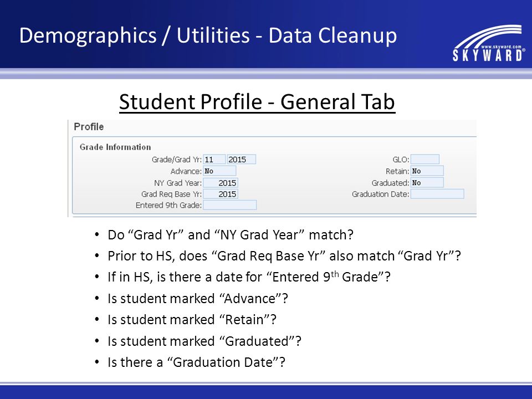This screenshot has width=532, height=399.
Task: Click the 'Retain:' label
Action: (x=397, y=171)
